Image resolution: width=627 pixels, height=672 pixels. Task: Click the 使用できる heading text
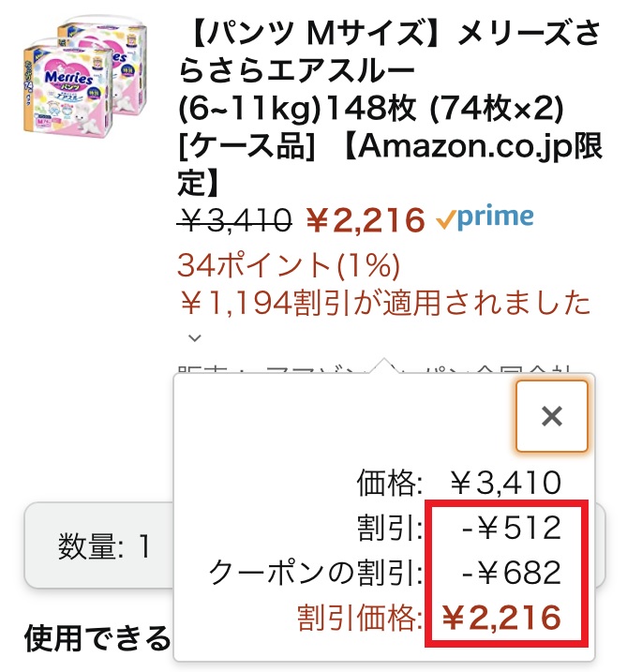tap(97, 638)
